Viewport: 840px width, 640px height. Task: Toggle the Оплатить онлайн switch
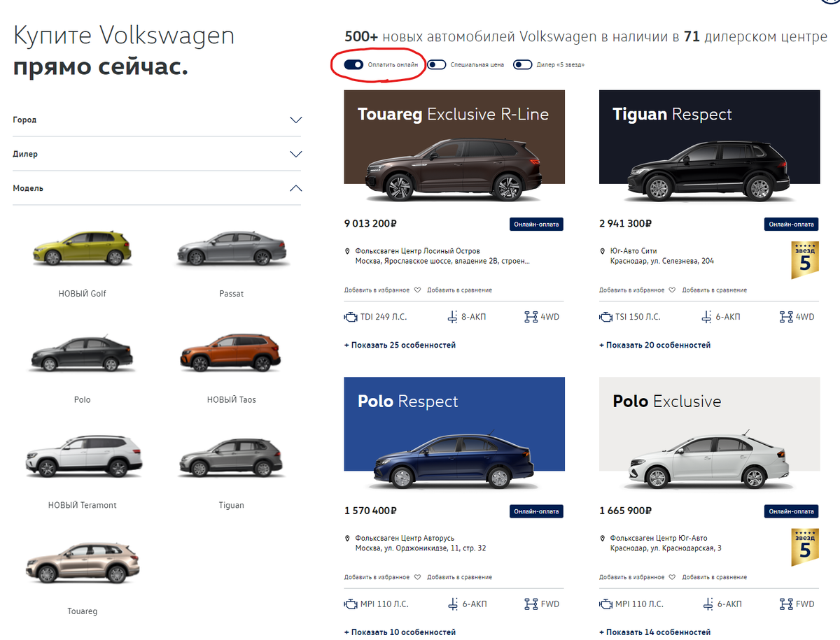(x=353, y=64)
